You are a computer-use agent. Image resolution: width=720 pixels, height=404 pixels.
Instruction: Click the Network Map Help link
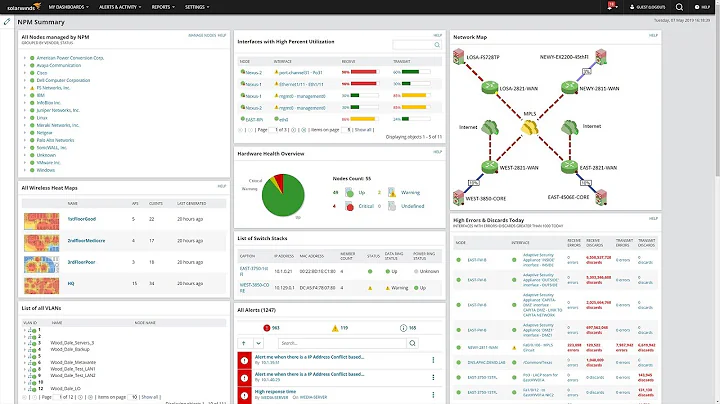(x=653, y=35)
